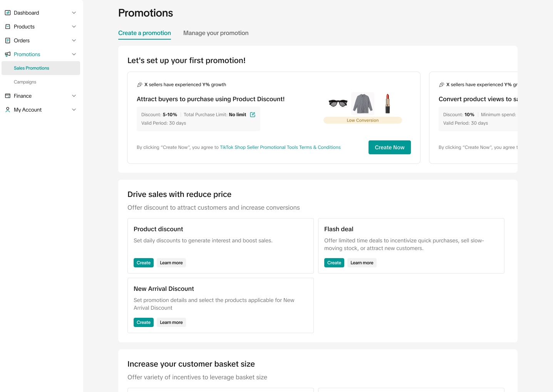Collapse the Promotions menu chevron
The image size is (553, 392).
[74, 54]
